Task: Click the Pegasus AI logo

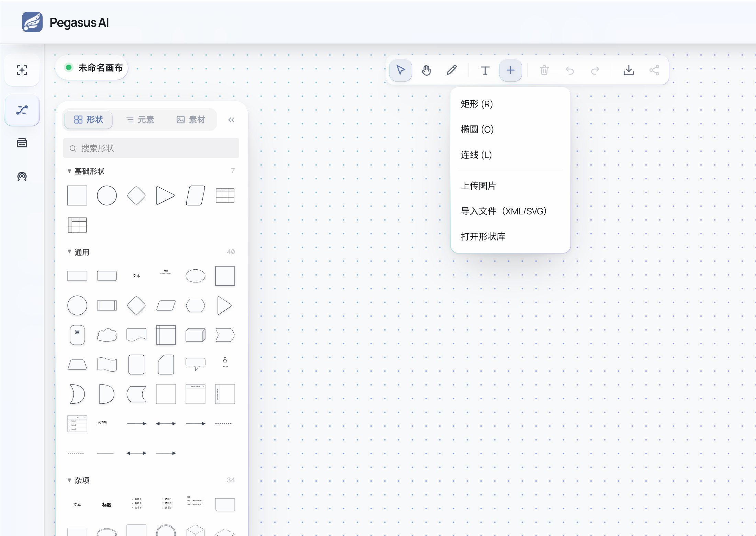Action: [x=32, y=22]
